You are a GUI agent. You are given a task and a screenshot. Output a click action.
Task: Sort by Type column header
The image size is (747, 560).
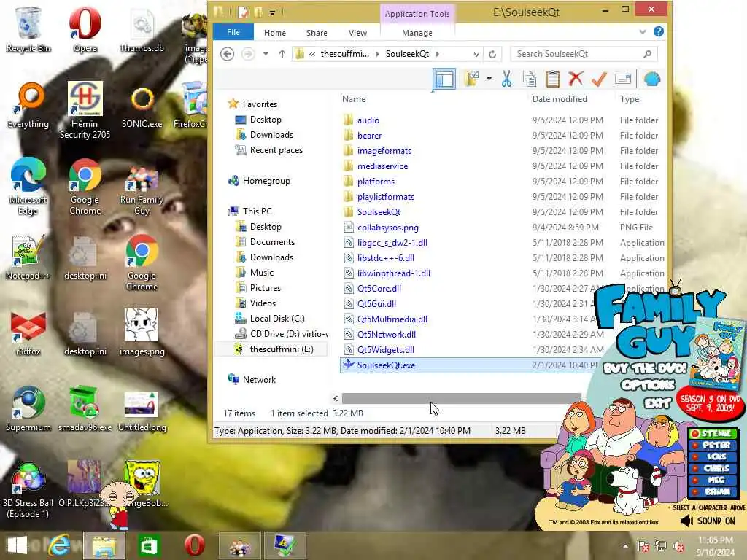(x=630, y=99)
